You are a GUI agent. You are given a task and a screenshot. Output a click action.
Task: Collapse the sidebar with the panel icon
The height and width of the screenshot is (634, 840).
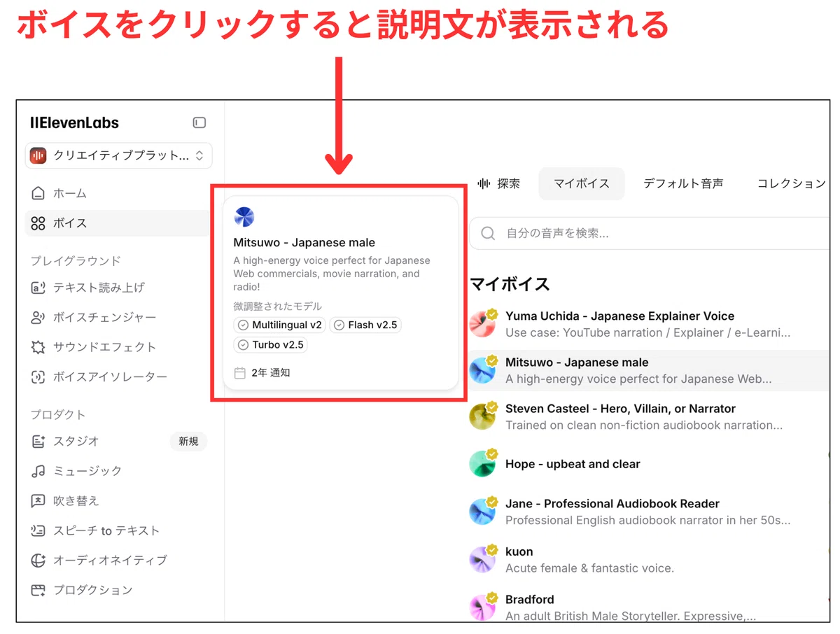coord(199,123)
